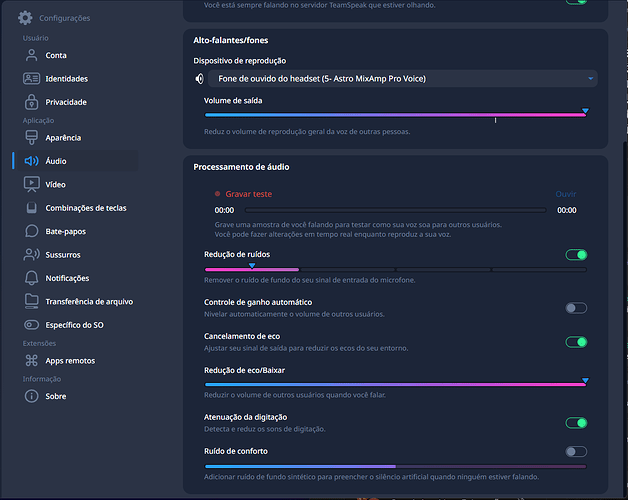Click the Sobre info icon

[x=31, y=396]
